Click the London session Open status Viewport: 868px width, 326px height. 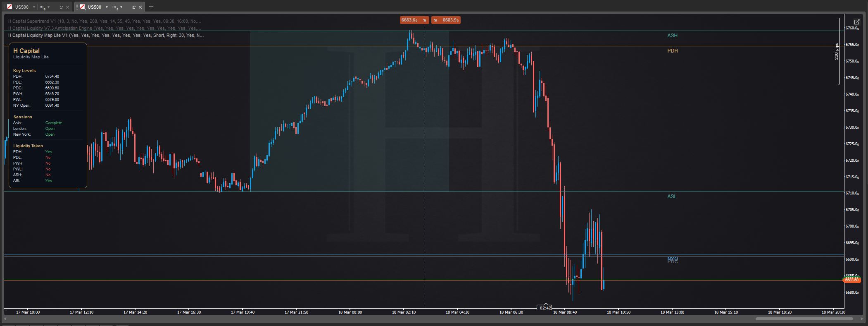(x=50, y=129)
